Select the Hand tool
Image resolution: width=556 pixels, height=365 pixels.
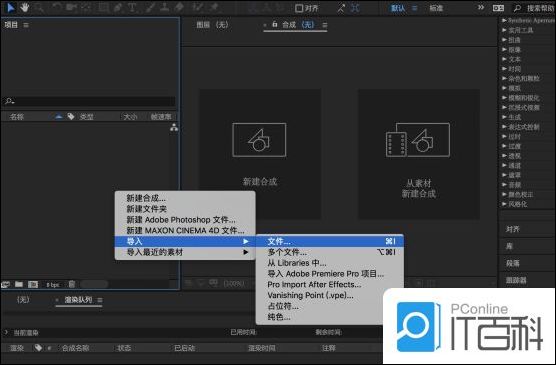coord(24,7)
